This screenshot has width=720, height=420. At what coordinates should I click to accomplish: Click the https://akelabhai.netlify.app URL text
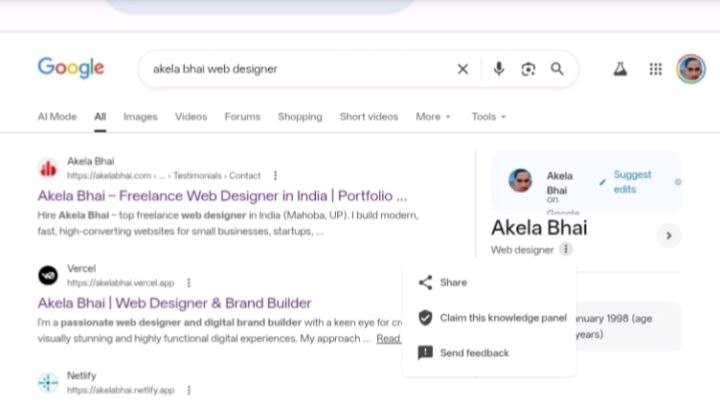pos(121,390)
